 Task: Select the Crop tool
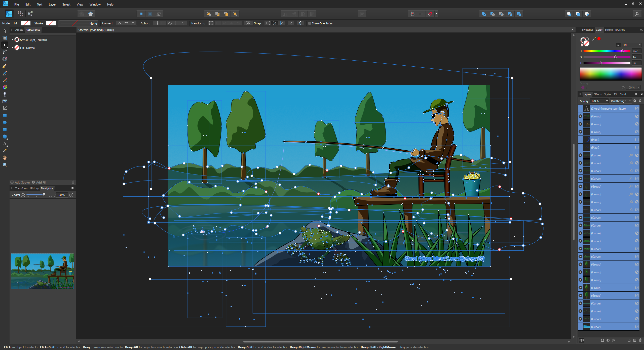(x=5, y=108)
